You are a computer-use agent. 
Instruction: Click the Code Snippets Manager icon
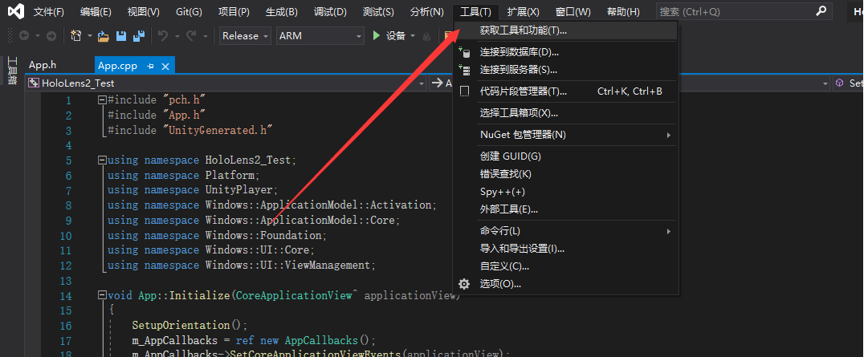point(464,91)
